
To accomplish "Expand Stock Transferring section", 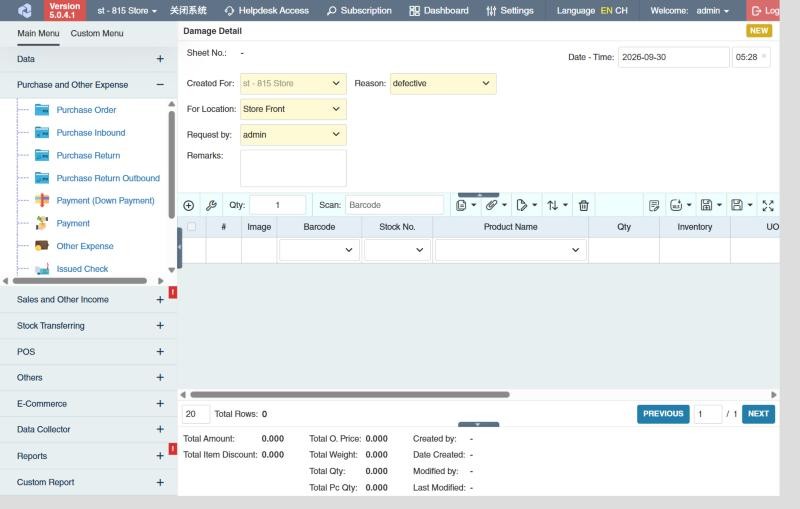I will point(160,325).
